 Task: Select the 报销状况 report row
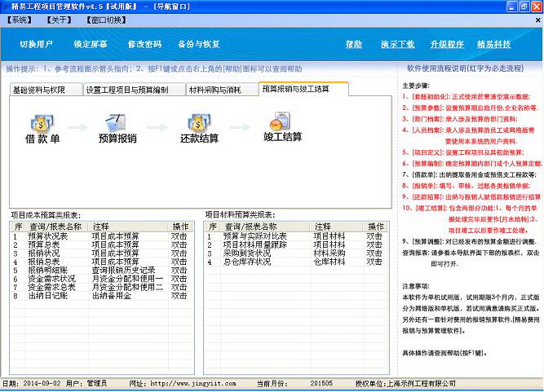tap(102, 253)
